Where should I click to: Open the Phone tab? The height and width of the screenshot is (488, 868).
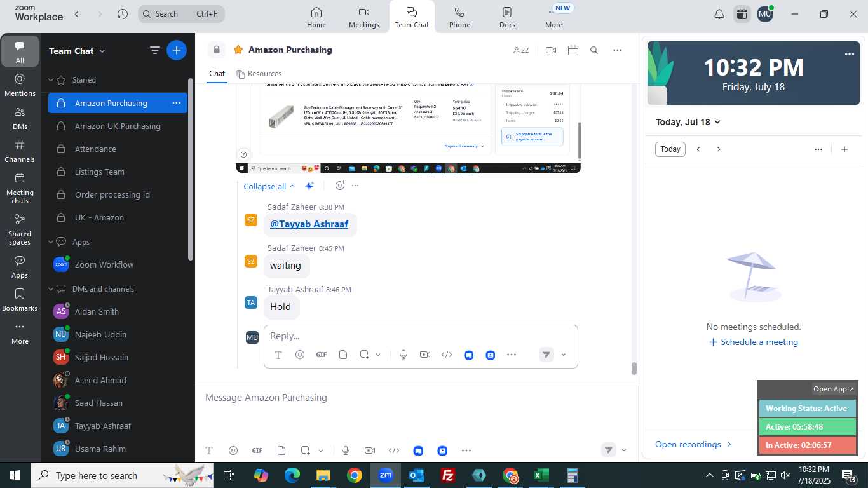[x=459, y=17]
